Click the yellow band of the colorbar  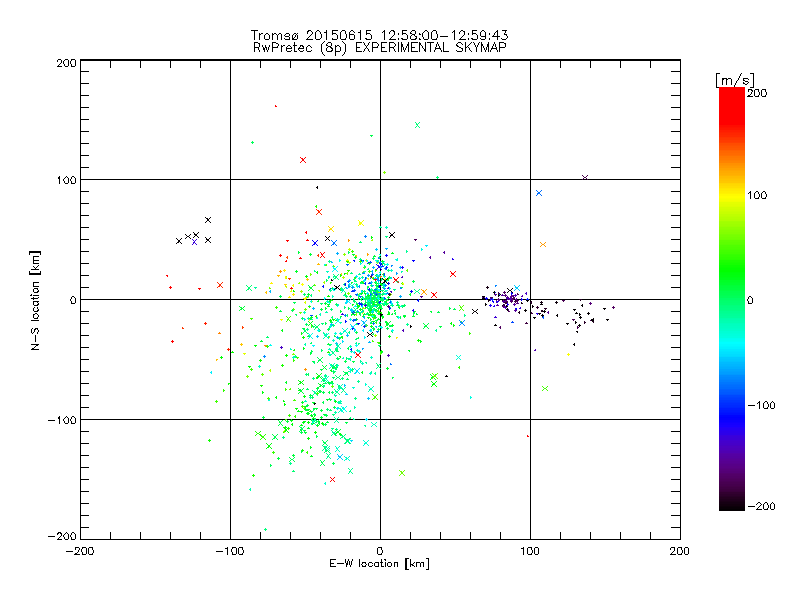tap(732, 199)
